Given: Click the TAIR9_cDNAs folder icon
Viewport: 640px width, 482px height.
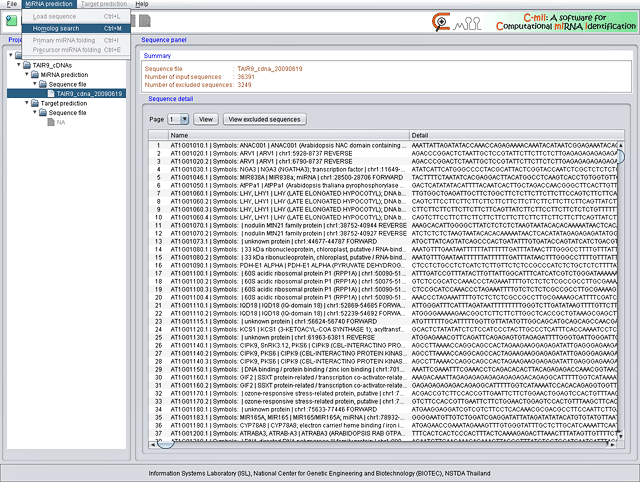Looking at the screenshot, I should [x=27, y=65].
